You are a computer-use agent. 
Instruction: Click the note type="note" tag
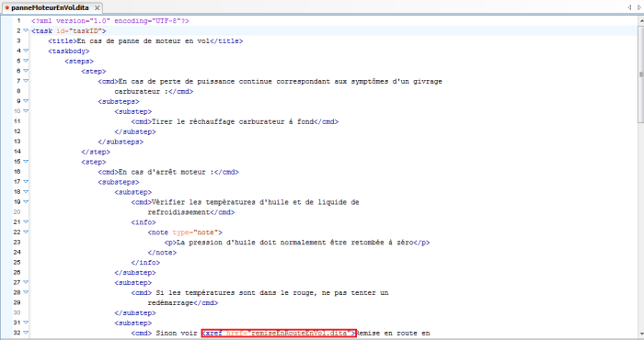click(185, 232)
